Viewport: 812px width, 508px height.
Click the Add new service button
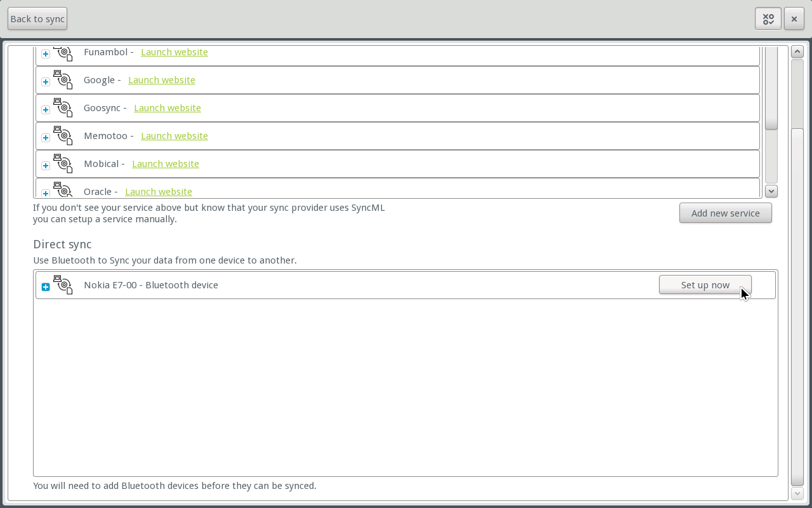pos(726,213)
